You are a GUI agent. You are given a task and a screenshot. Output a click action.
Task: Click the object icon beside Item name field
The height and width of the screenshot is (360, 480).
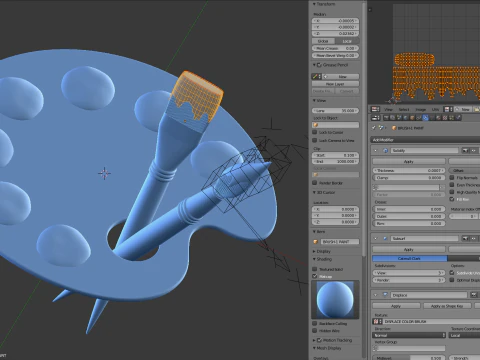click(316, 242)
